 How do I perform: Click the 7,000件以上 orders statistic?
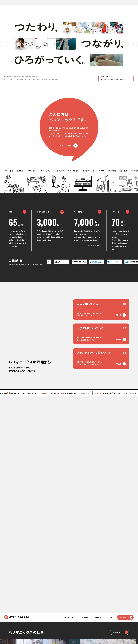pyautogui.click(x=87, y=222)
